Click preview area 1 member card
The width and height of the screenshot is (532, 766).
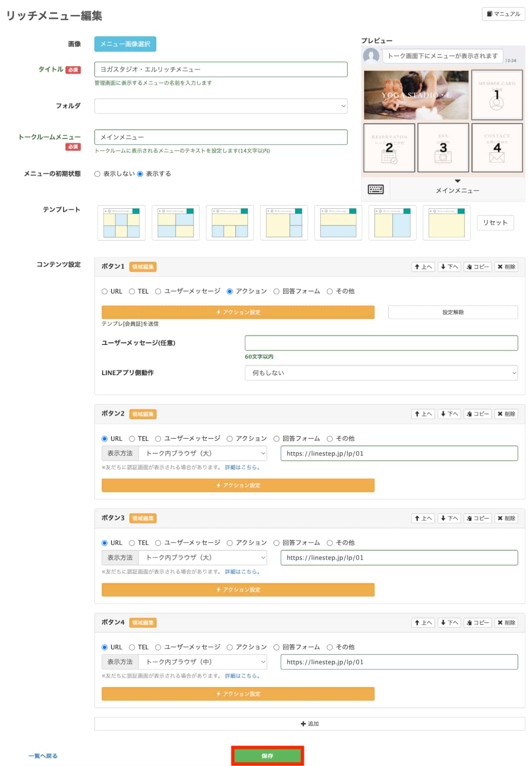(x=497, y=95)
